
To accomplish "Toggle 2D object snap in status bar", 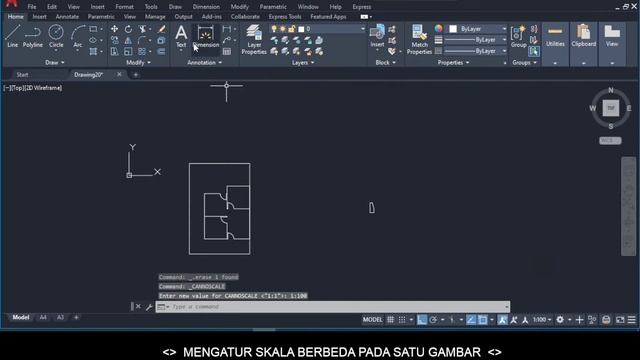I will click(482, 320).
